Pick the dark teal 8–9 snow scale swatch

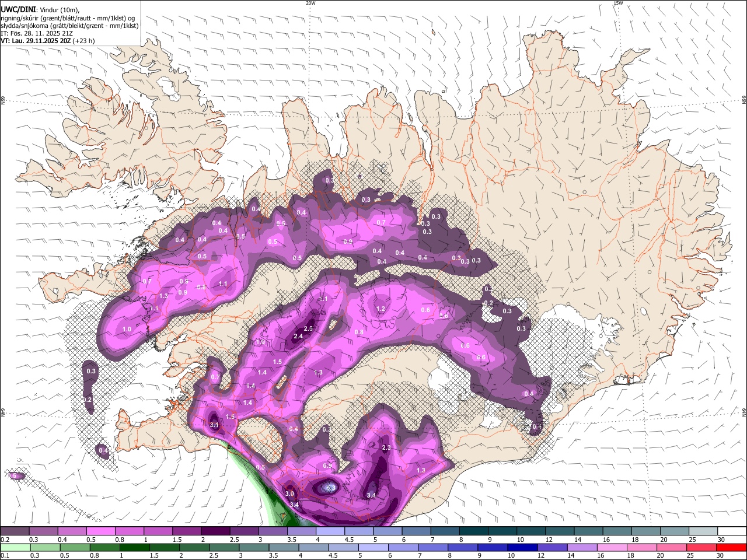473,531
